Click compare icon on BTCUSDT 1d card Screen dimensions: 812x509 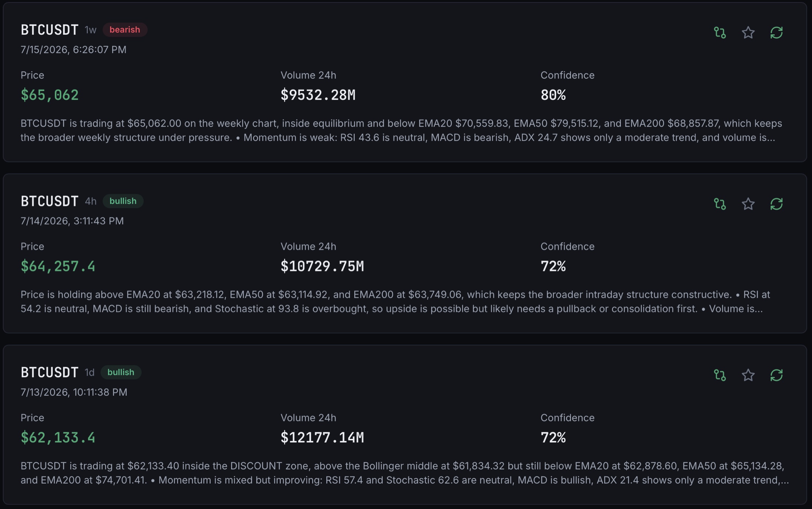point(720,375)
